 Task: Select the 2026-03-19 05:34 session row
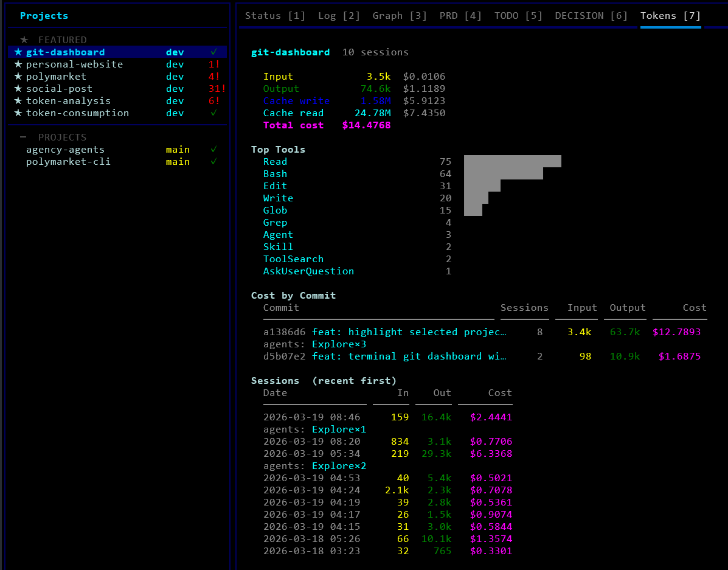311,454
